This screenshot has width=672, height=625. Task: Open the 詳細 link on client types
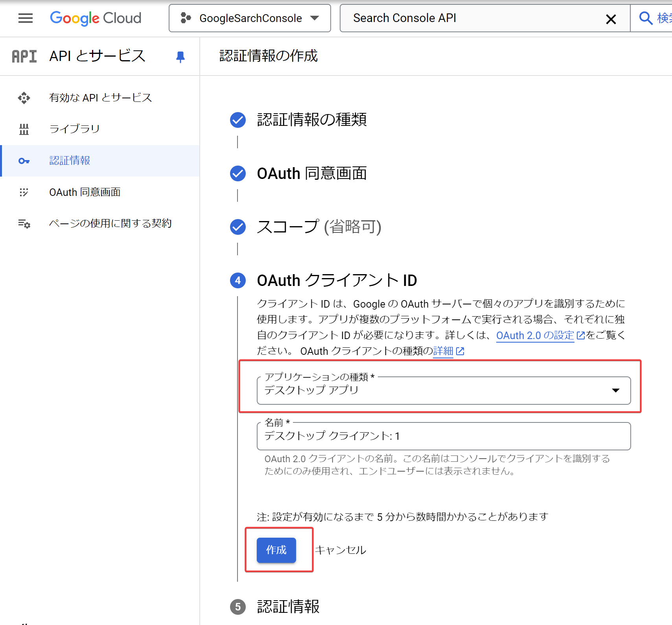pos(443,351)
